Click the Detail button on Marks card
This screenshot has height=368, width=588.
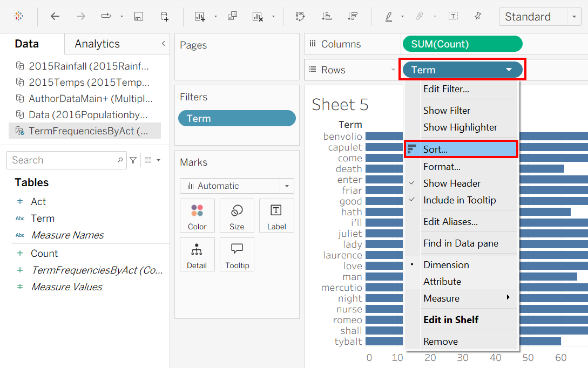coord(197,255)
